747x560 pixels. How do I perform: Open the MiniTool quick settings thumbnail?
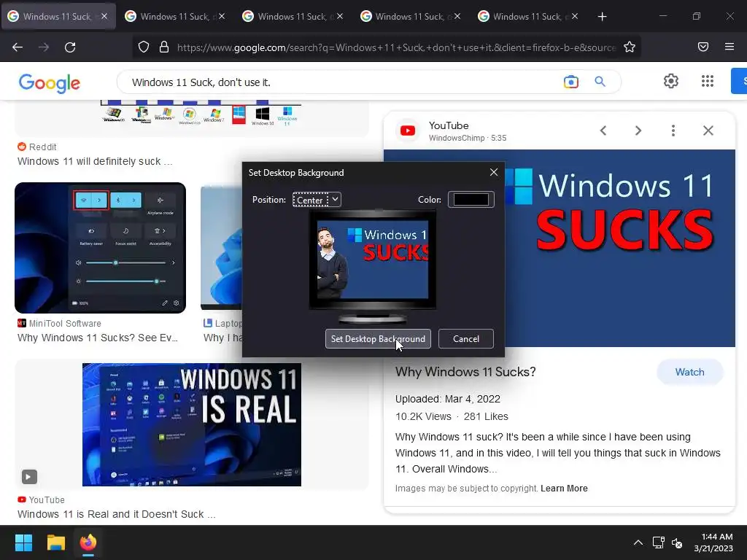pos(100,248)
